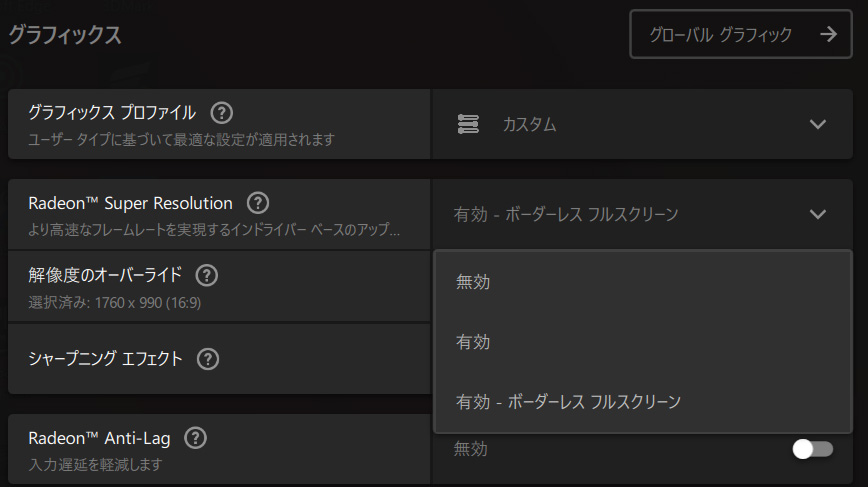The height and width of the screenshot is (487, 868).
Task: Open help tooltip for 解像度のオーバーライド
Action: point(208,275)
